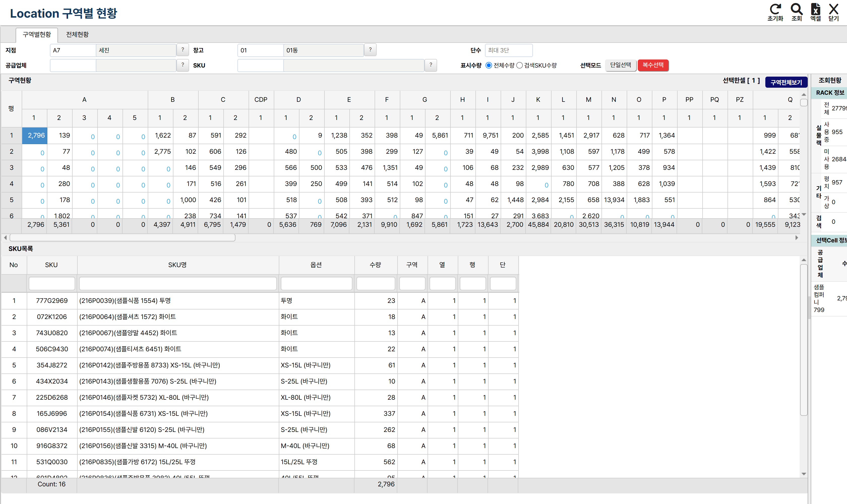
Task: Select highlighted cell 2,796 in zone A
Action: coord(35,136)
